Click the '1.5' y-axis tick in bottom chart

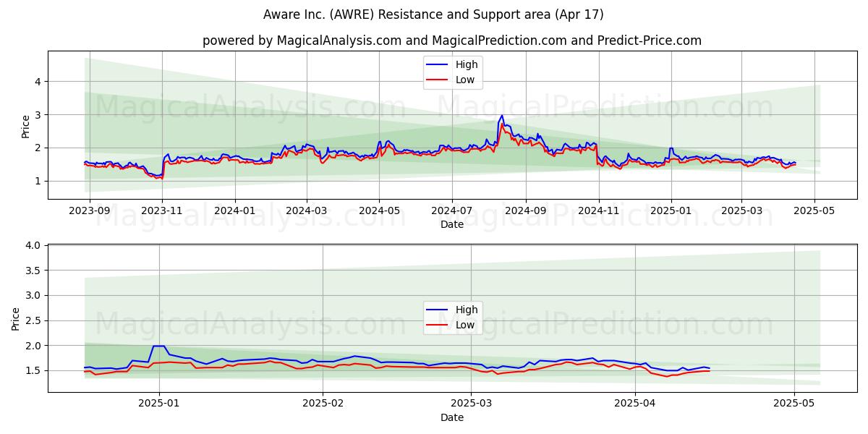[35, 370]
